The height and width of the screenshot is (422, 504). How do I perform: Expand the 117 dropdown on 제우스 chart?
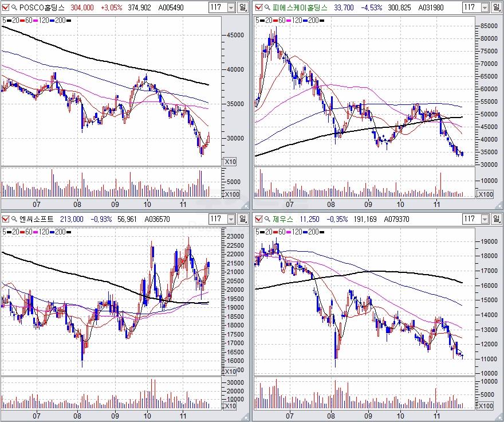click(x=483, y=218)
